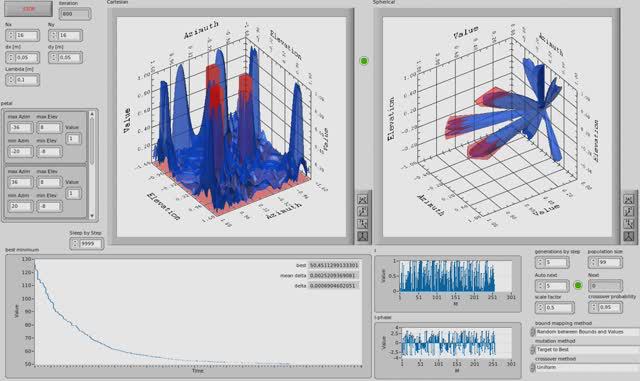640x381 pixels.
Task: Click second petal max Elev field
Action: (49, 182)
